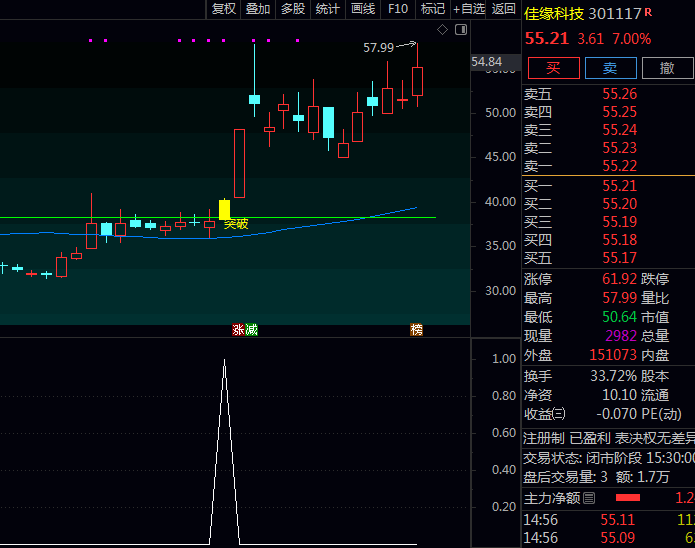Viewport: 695px width, 548px height.
Task: Click the 榜 marker below the last candle
Action: (416, 330)
